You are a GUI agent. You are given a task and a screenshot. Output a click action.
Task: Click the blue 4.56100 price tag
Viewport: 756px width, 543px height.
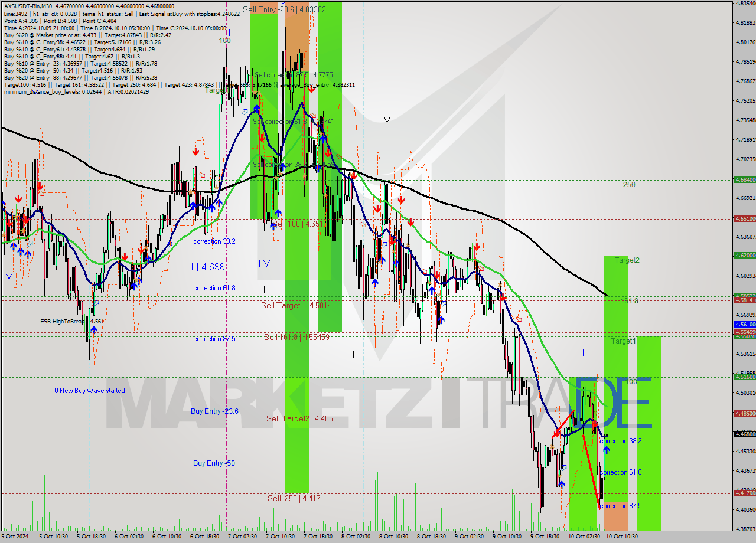coord(744,325)
